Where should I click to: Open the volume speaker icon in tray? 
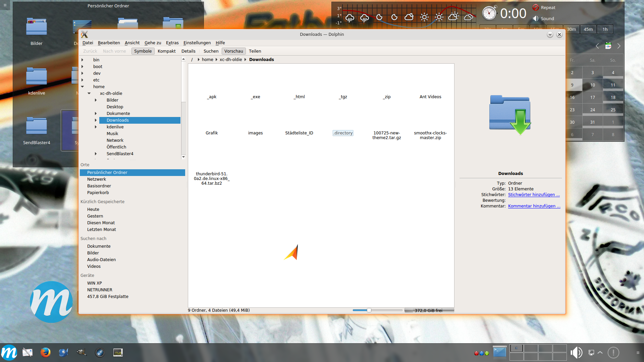[576, 353]
